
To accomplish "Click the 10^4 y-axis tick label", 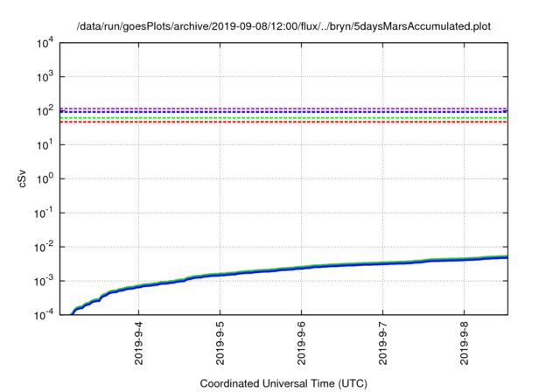I will pyautogui.click(x=45, y=44).
